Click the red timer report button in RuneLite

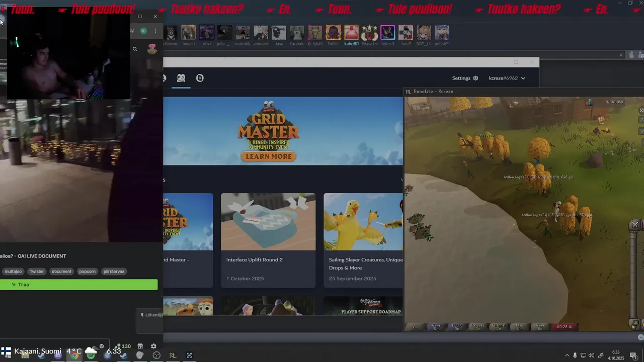(564, 327)
